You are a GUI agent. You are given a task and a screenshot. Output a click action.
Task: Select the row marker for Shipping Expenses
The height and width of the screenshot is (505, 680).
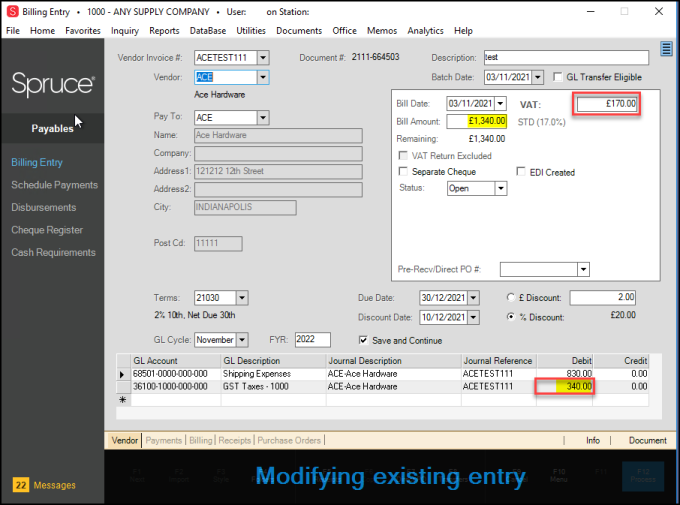pos(123,374)
